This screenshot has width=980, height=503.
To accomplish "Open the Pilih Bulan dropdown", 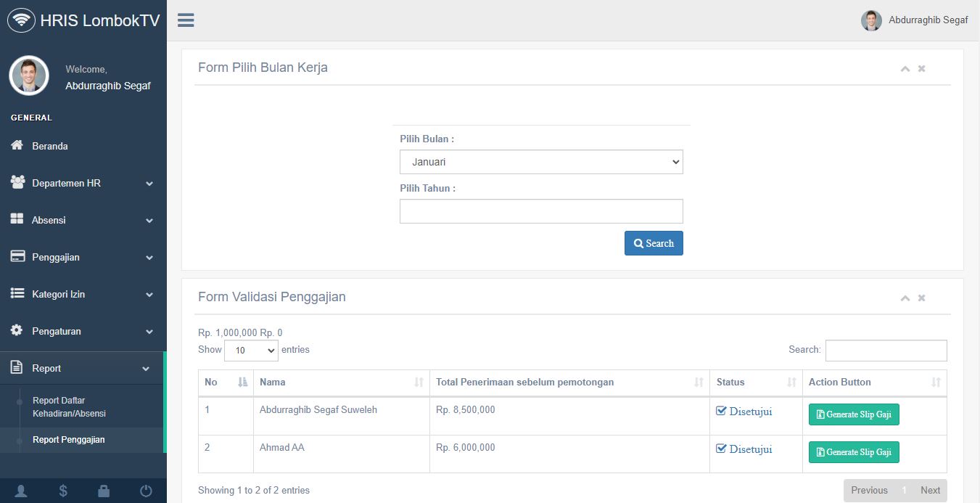I will point(541,162).
